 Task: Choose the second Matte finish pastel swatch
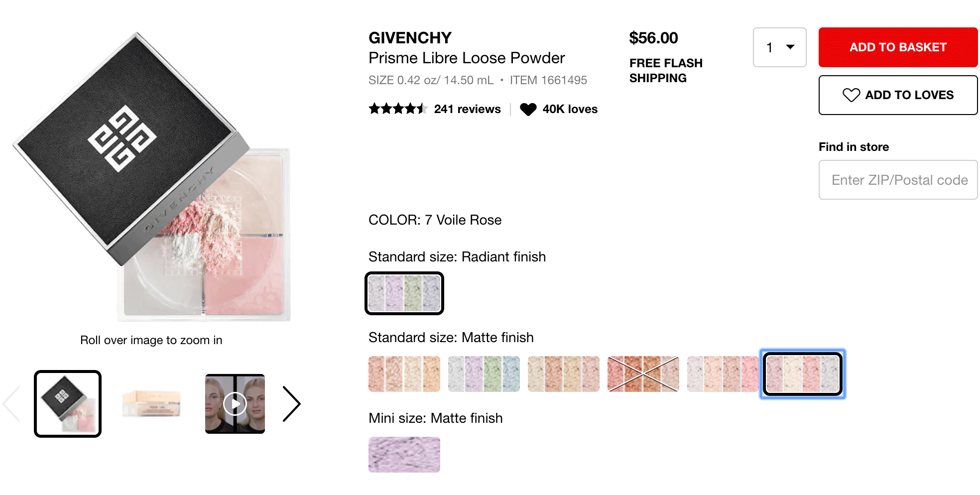coord(484,374)
